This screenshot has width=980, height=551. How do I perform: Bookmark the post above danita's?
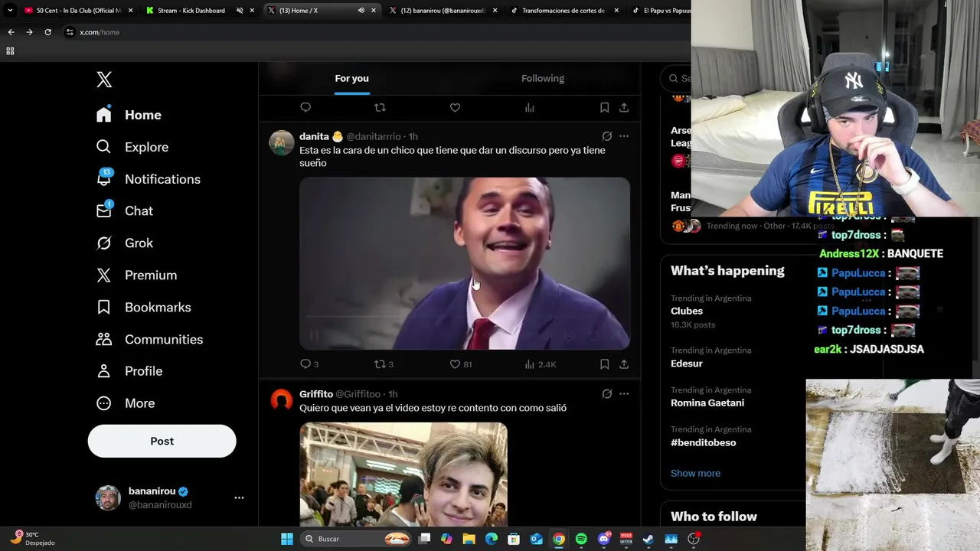pyautogui.click(x=604, y=108)
